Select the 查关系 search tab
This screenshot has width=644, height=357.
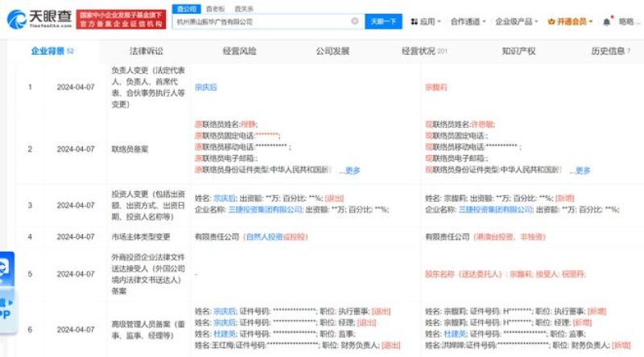click(244, 9)
